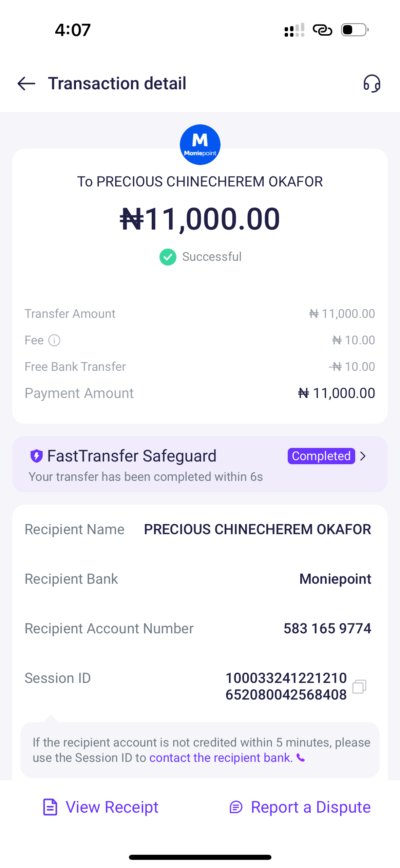Tap the battery indicator in status bar
Screen dimensions: 400x868
click(x=354, y=30)
